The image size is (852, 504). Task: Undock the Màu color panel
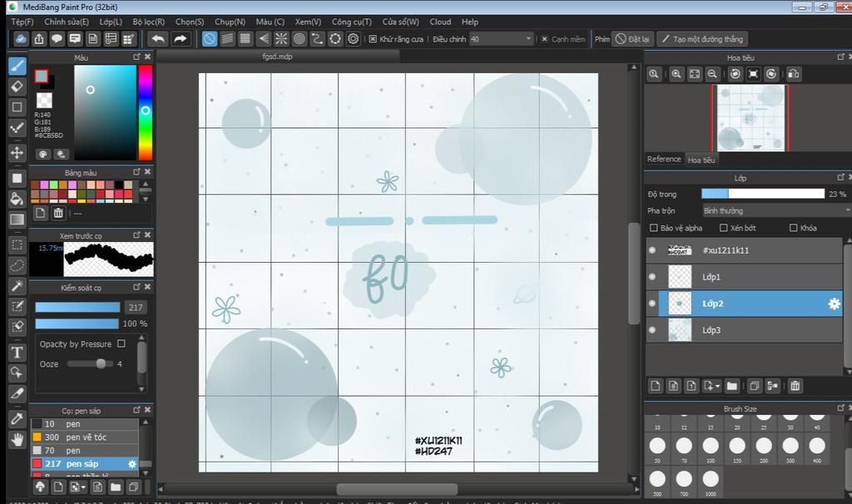click(x=136, y=57)
